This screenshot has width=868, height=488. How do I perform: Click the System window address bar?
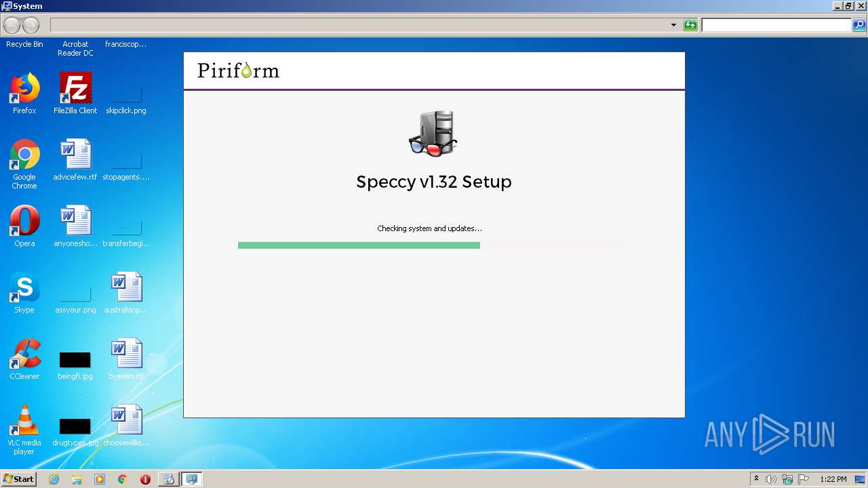[359, 25]
